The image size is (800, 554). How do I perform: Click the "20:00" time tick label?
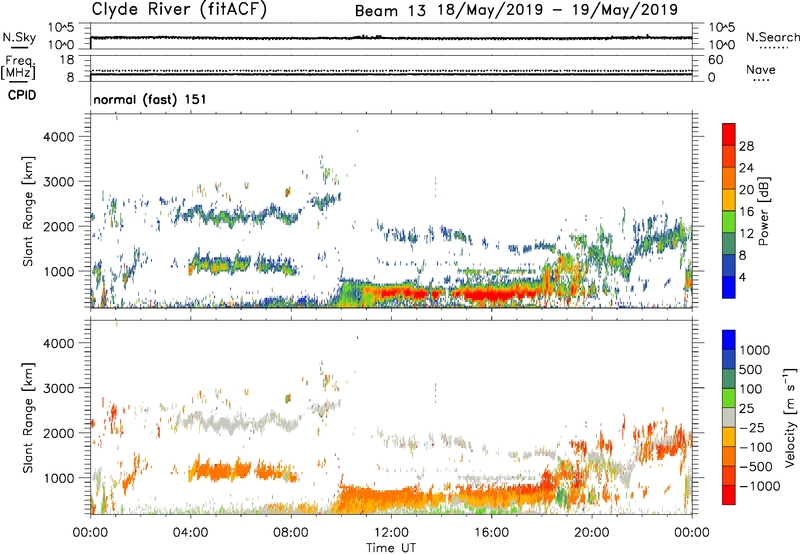[591, 533]
